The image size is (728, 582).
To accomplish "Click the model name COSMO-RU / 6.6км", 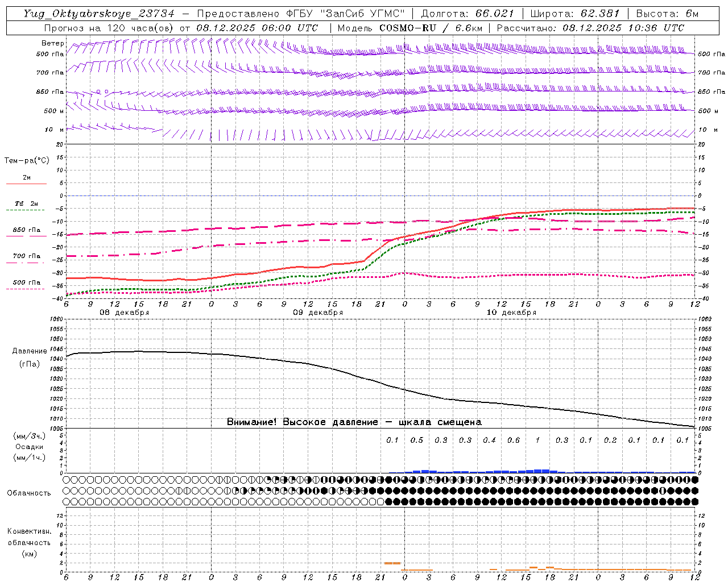I will pyautogui.click(x=431, y=28).
